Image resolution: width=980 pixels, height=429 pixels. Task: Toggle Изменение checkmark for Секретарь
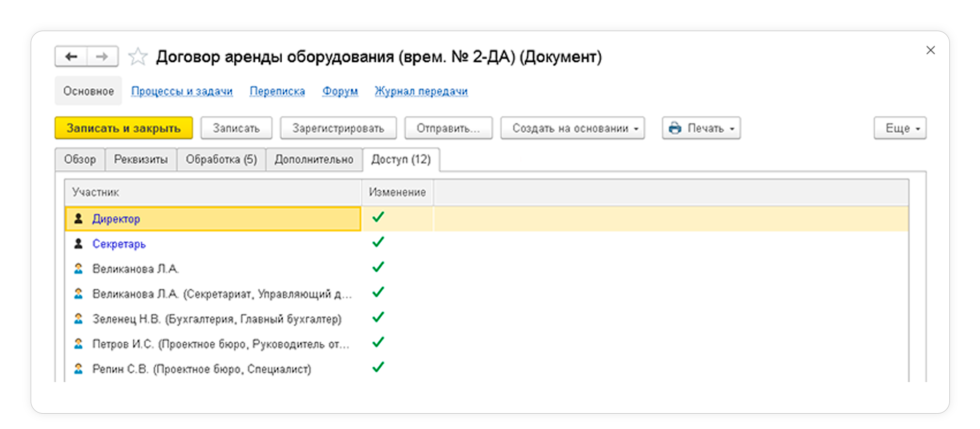378,243
